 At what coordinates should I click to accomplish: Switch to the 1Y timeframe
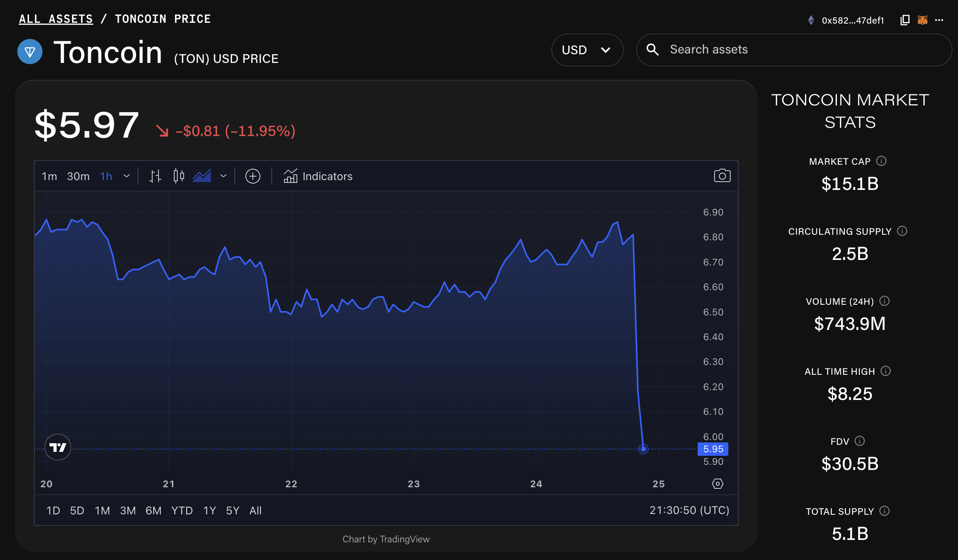209,510
